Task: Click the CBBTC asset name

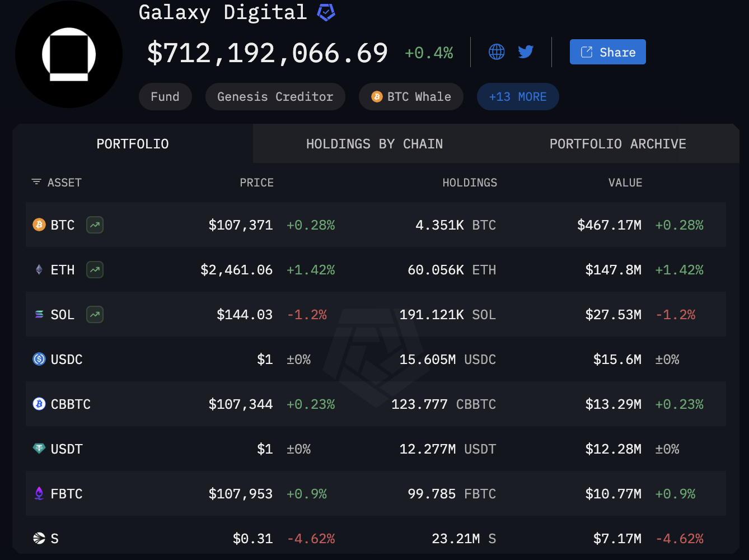Action: (x=71, y=404)
